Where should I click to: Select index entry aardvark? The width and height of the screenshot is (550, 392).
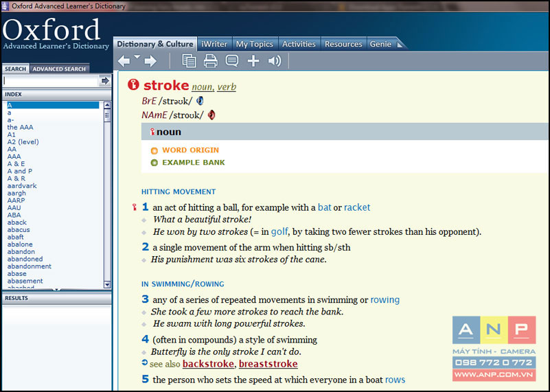pos(22,186)
